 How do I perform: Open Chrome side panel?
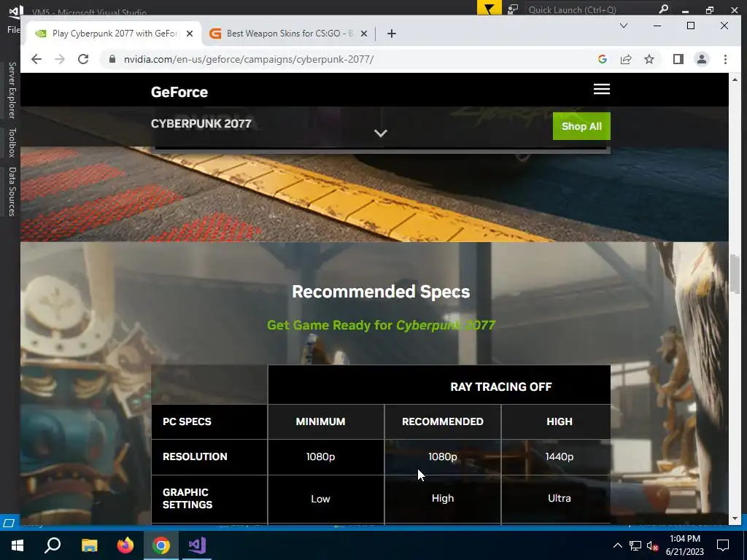[x=678, y=59]
